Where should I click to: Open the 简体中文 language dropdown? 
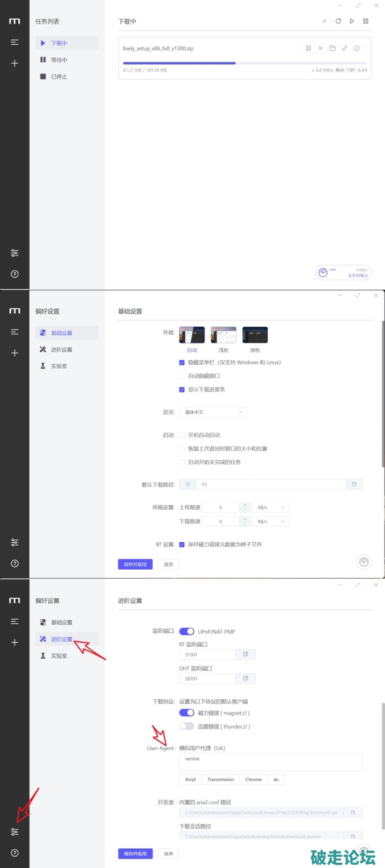[213, 412]
